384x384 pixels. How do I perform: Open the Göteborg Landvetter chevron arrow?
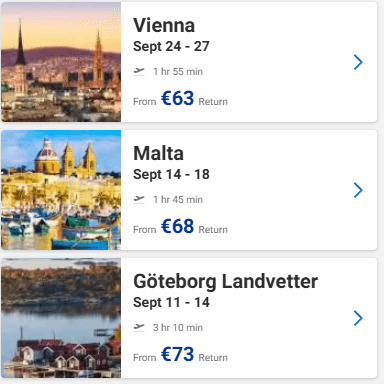358,318
